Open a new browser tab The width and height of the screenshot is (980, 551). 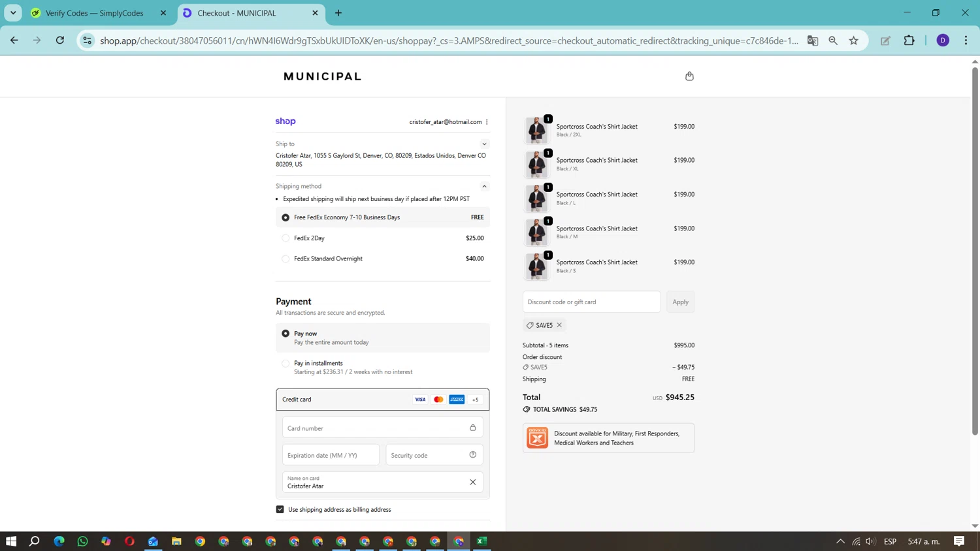tap(338, 13)
